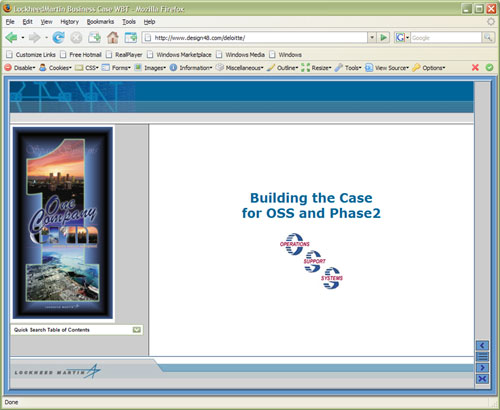Open the File menu
The height and width of the screenshot is (410, 500).
tap(10, 22)
